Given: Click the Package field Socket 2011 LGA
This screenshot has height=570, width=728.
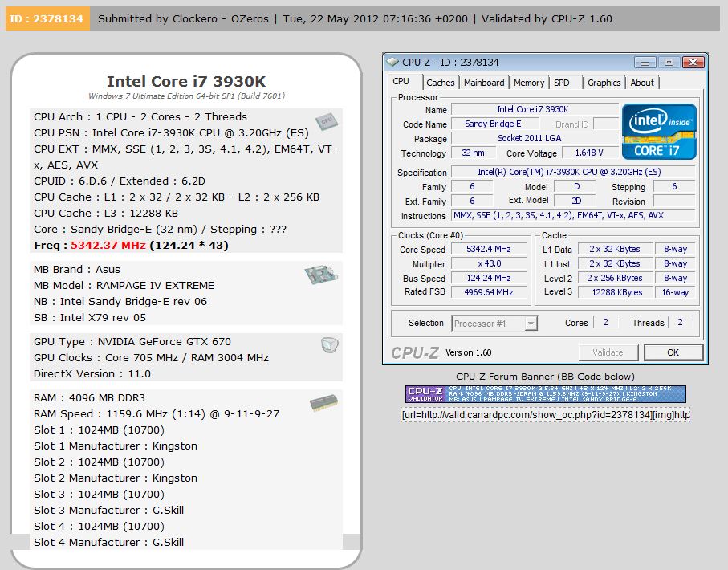Looking at the screenshot, I should [x=535, y=138].
